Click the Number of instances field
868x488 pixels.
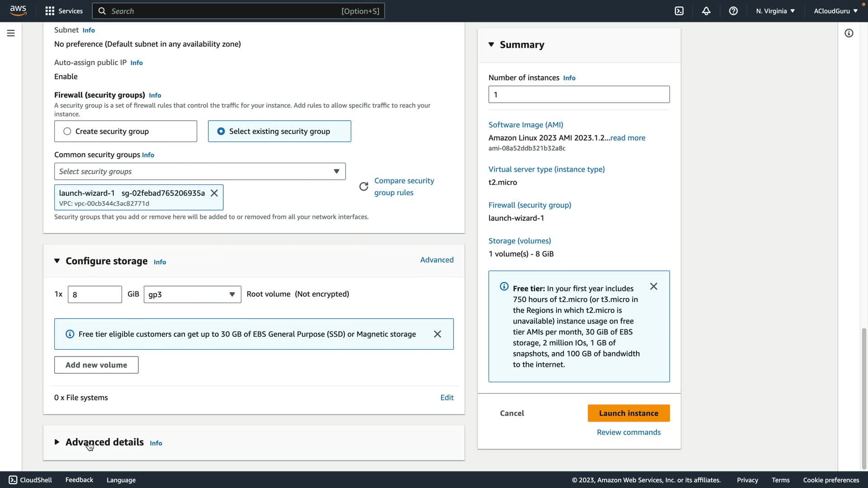pyautogui.click(x=579, y=94)
